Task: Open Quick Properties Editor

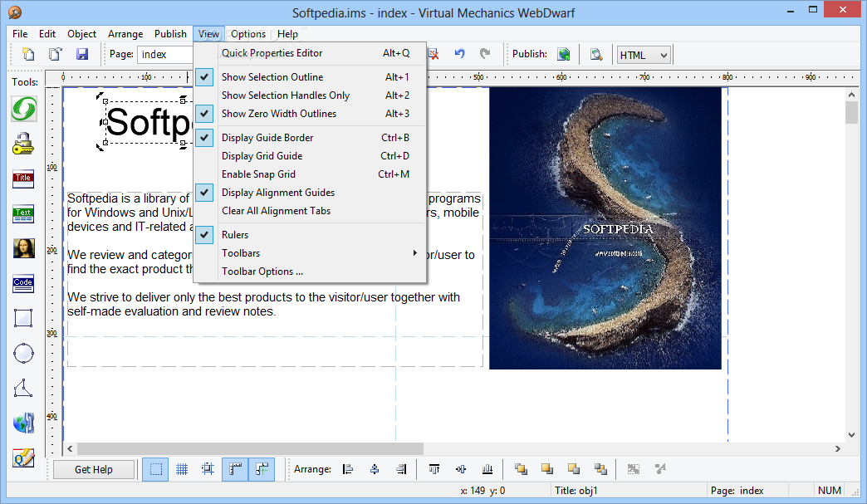Action: tap(310, 53)
